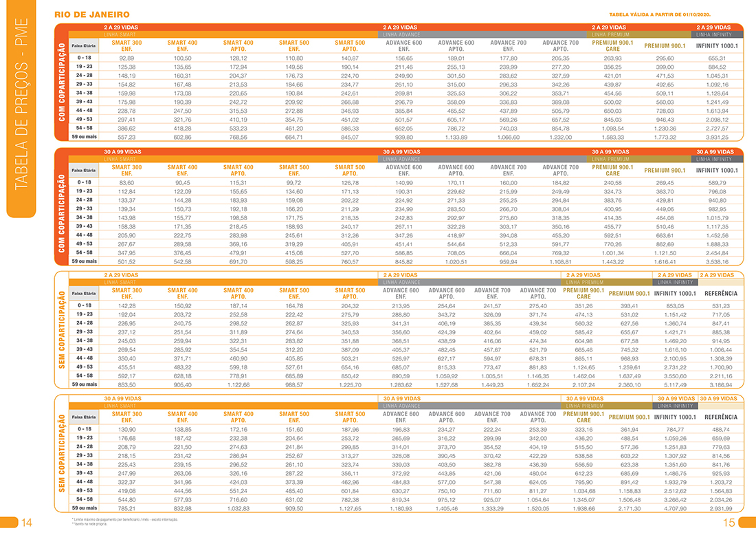The image size is (756, 535).
Task: Click the price value 589,79
Action: (x=717, y=183)
